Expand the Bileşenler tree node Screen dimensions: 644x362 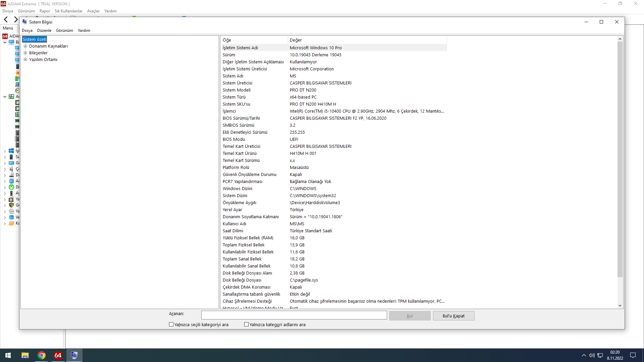pos(25,53)
